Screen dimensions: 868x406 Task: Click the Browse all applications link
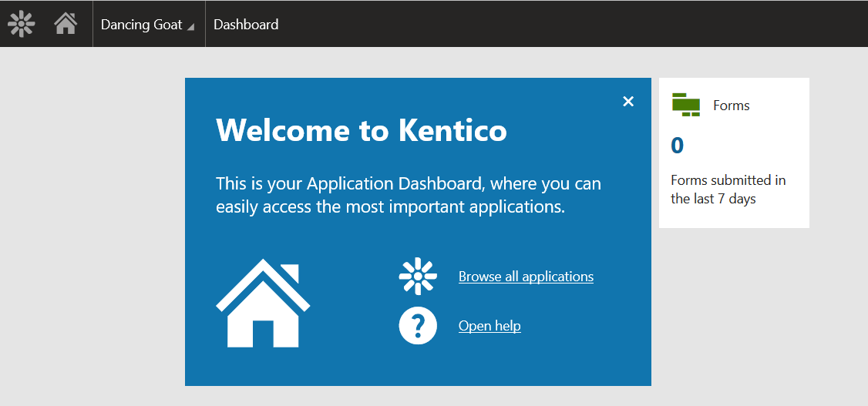click(526, 276)
